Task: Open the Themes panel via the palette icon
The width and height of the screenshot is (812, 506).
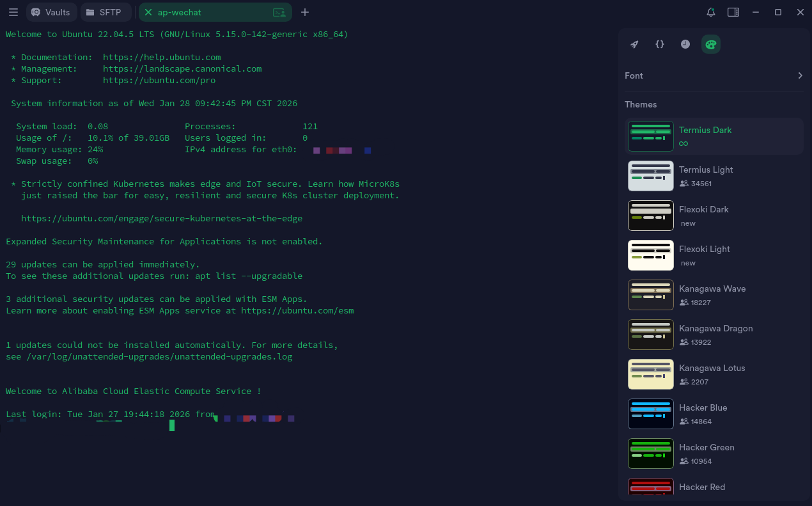Action: pos(710,44)
